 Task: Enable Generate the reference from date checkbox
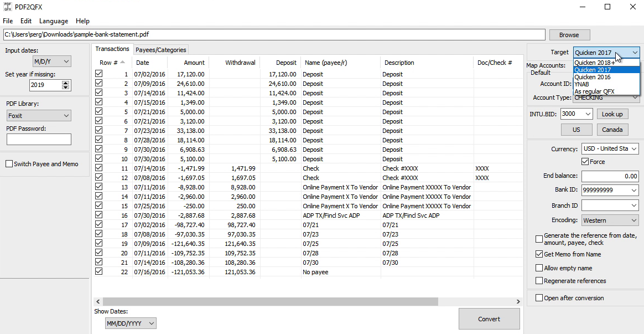click(539, 239)
